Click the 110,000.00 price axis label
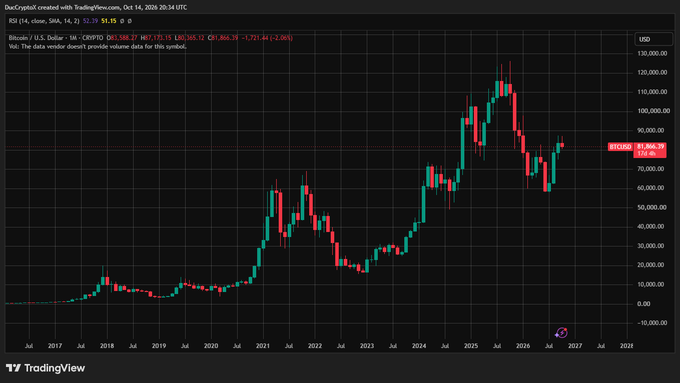The height and width of the screenshot is (383, 680). click(x=652, y=92)
